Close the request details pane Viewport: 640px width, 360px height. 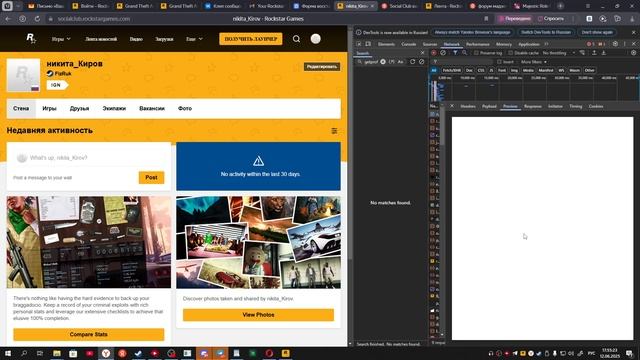(452, 106)
